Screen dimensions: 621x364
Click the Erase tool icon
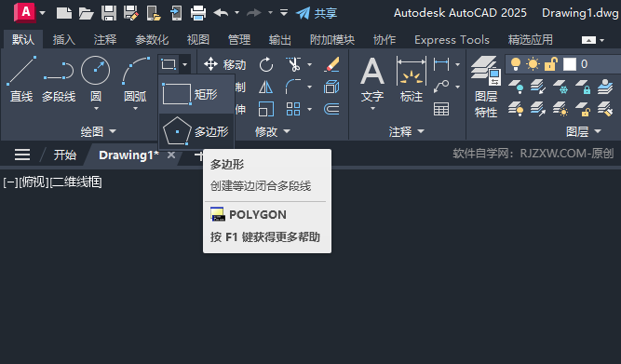tap(331, 64)
